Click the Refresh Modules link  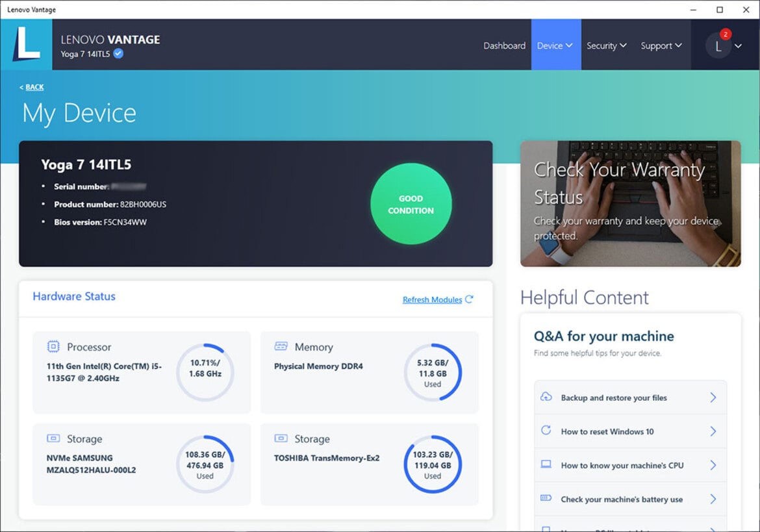pyautogui.click(x=433, y=299)
